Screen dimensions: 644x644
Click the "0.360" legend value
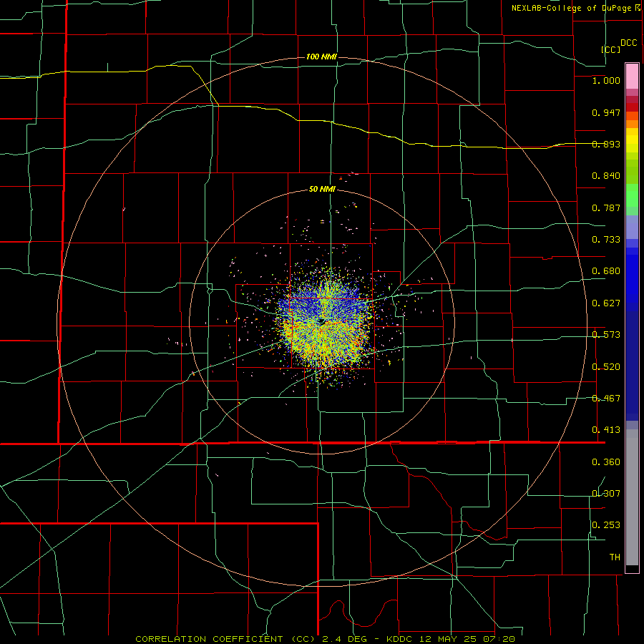[606, 462]
